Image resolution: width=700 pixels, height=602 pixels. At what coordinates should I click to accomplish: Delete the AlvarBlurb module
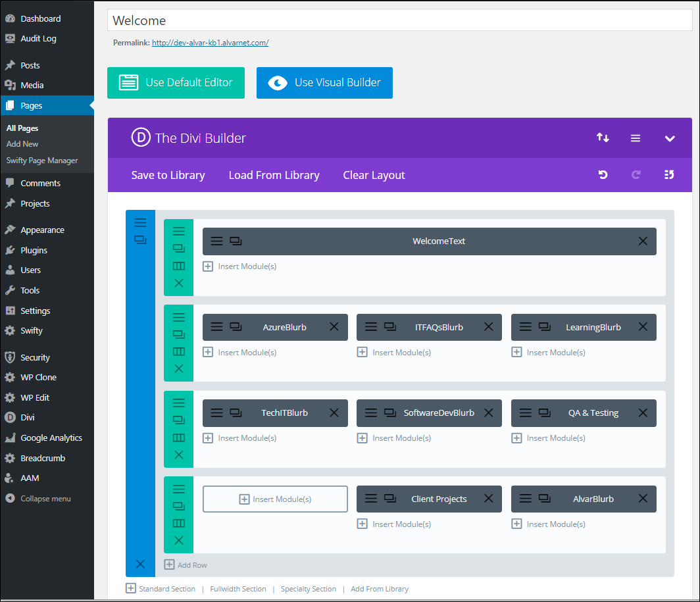643,499
